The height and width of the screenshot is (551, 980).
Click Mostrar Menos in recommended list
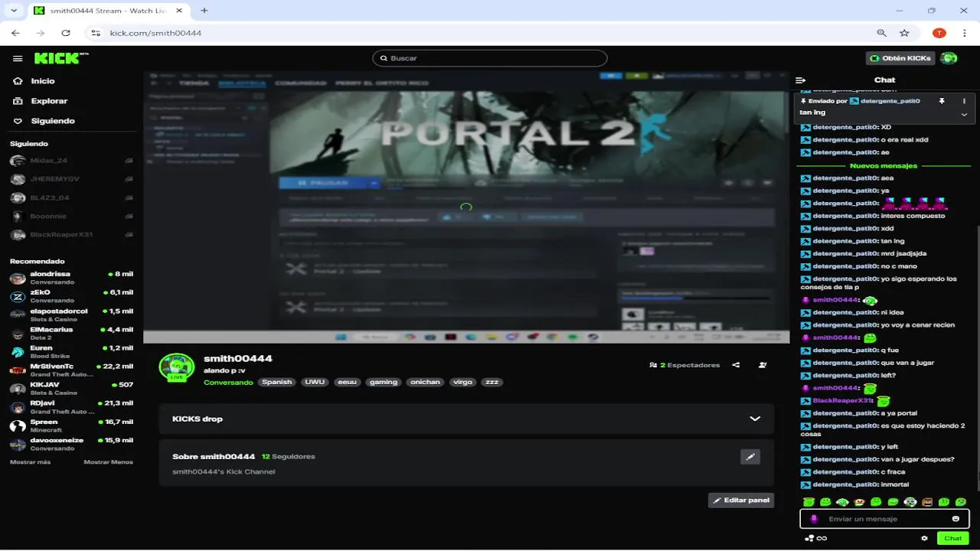pos(108,462)
